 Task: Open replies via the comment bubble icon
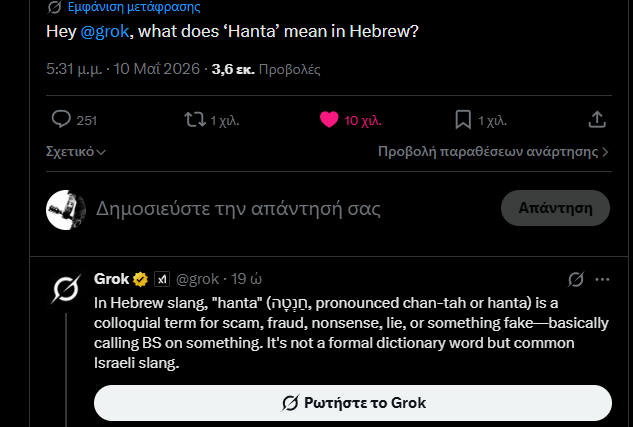(61, 120)
